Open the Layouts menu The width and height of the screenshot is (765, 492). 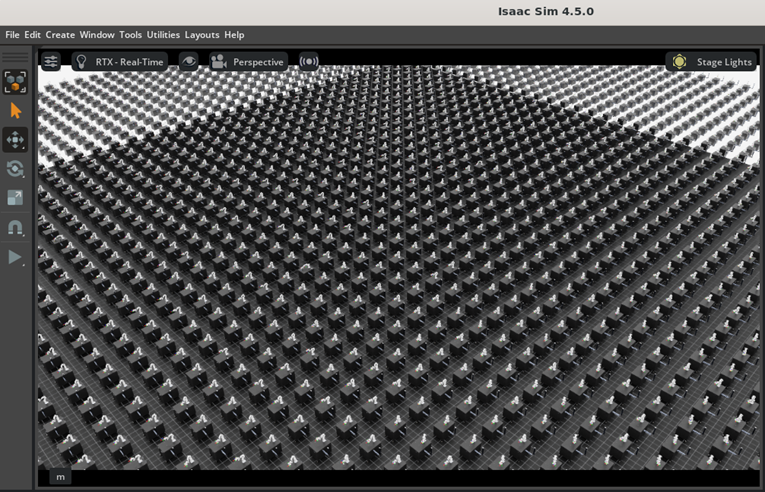(202, 35)
